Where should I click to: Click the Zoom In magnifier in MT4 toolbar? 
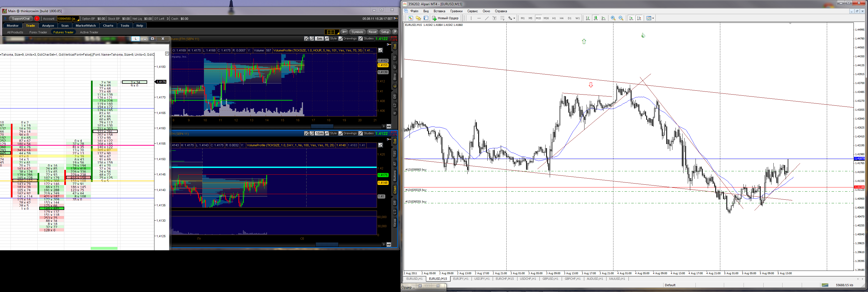point(613,18)
